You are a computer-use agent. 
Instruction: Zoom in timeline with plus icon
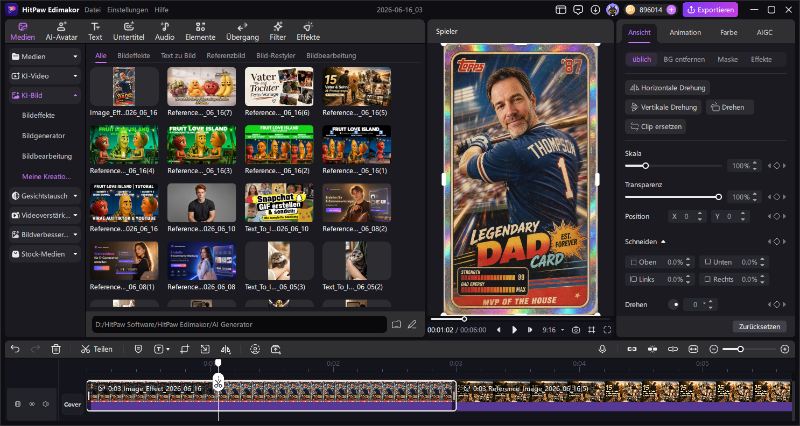785,349
